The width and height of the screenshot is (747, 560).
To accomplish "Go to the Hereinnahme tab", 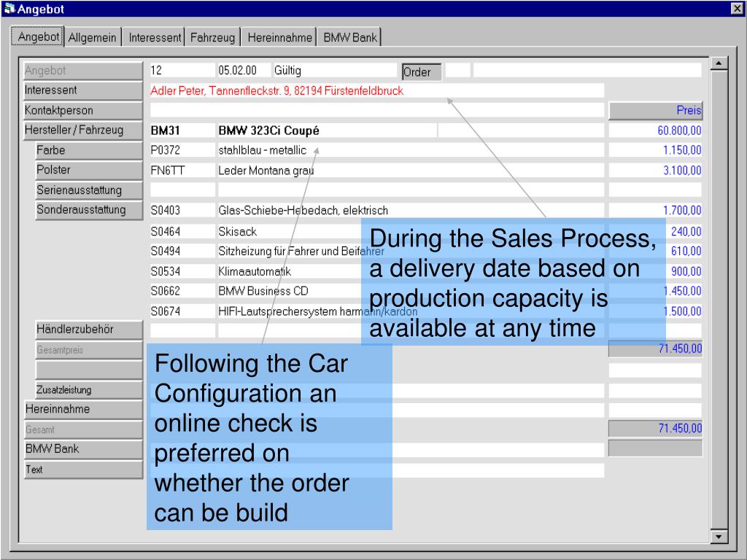I will coord(279,37).
